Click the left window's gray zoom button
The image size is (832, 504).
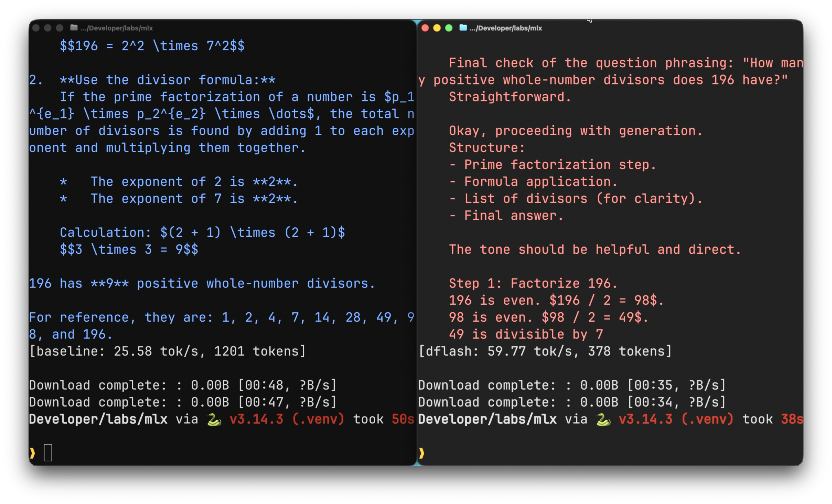(59, 28)
